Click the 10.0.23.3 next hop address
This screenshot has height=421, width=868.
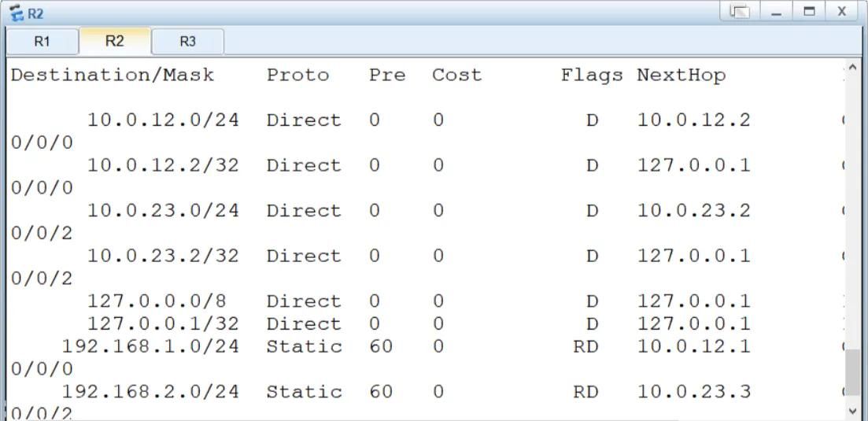point(693,392)
